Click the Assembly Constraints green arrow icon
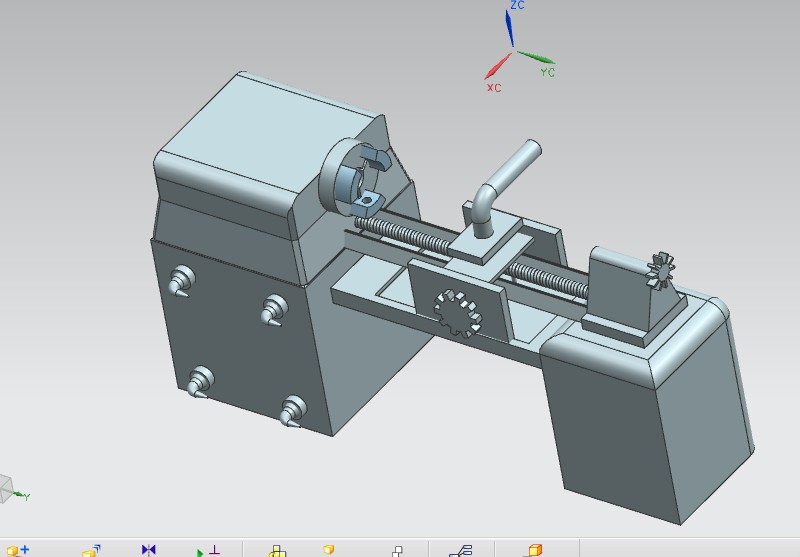This screenshot has height=557, width=800. pyautogui.click(x=208, y=551)
